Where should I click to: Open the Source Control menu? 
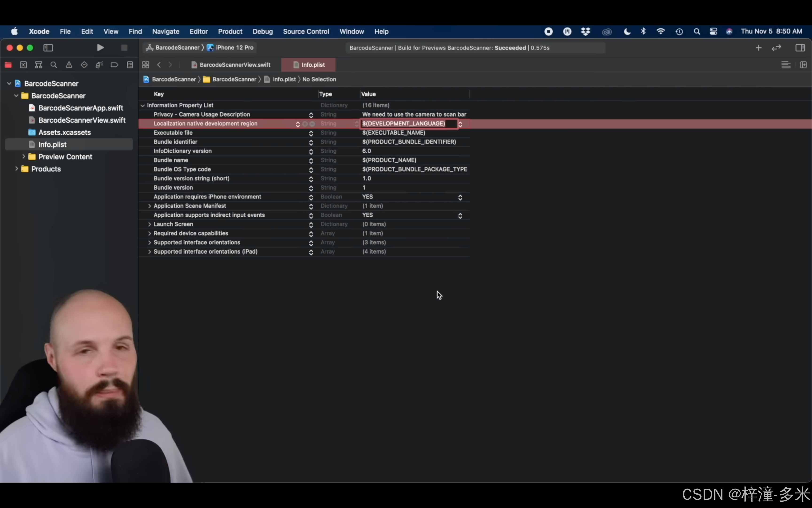click(306, 32)
